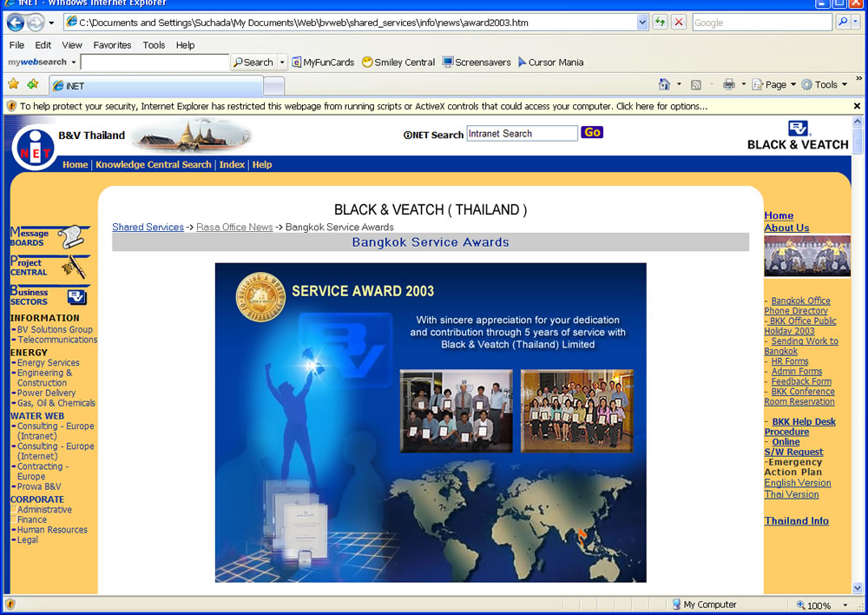Click the Index navigation link
Screen dimensions: 868x615
pos(232,164)
